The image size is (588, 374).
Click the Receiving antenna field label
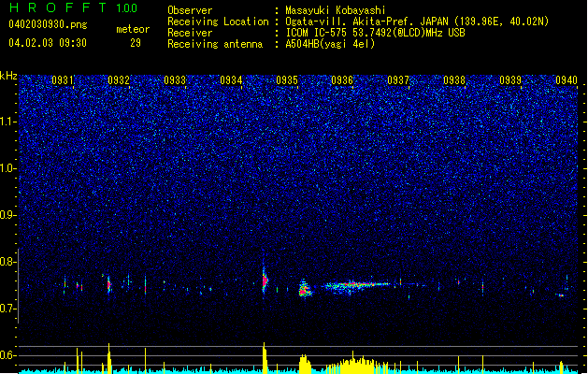[x=215, y=44]
